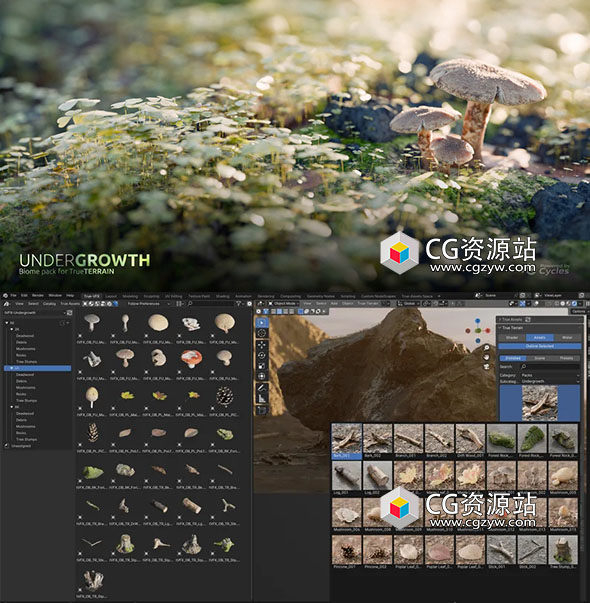
Task: Toggle Outline Selected in True Terrain panel
Action: tap(540, 346)
